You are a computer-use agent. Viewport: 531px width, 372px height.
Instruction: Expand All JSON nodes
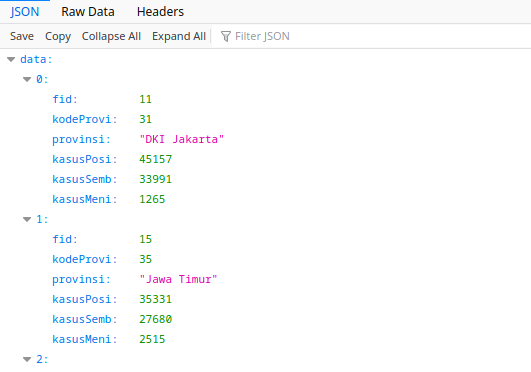(179, 36)
